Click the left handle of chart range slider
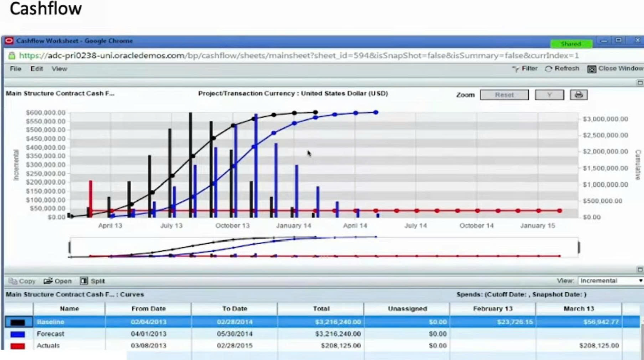The height and width of the screenshot is (360, 644). [70, 248]
